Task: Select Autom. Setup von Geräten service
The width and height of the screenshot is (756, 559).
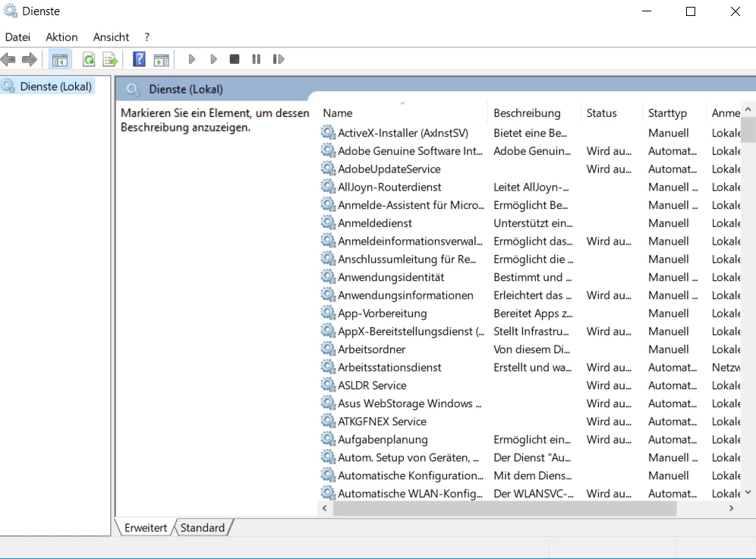Action: tap(408, 457)
